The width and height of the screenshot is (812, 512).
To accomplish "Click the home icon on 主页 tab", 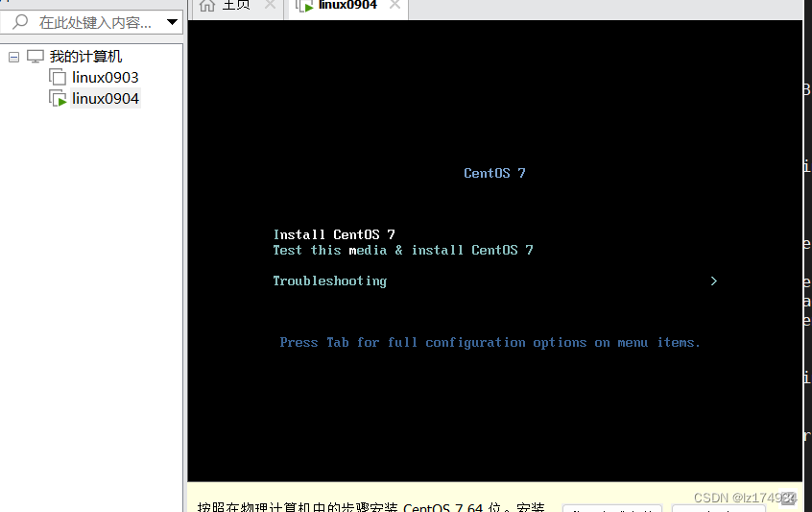I will click(207, 6).
